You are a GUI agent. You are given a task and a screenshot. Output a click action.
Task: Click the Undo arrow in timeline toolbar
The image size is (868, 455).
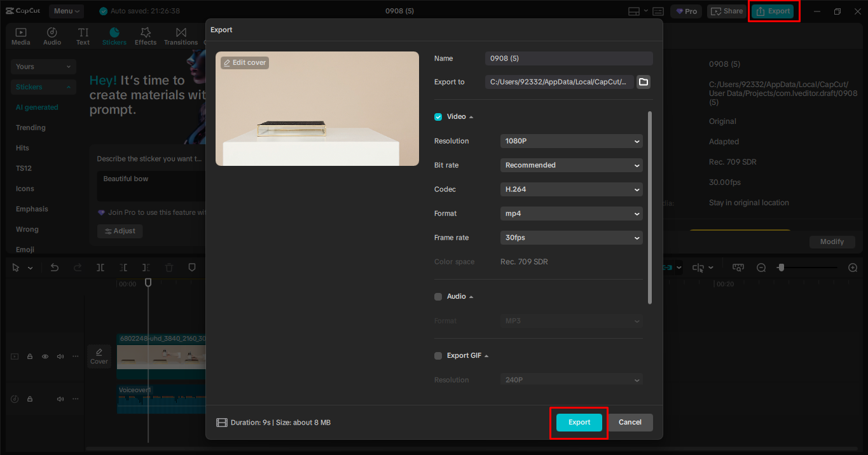55,268
